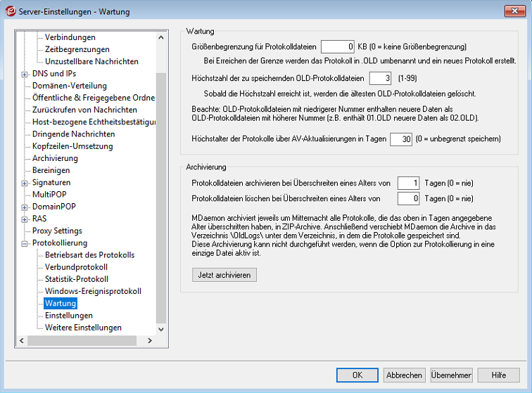
Task: Select Betriebsart des Protokolls in tree
Action: pyautogui.click(x=89, y=255)
